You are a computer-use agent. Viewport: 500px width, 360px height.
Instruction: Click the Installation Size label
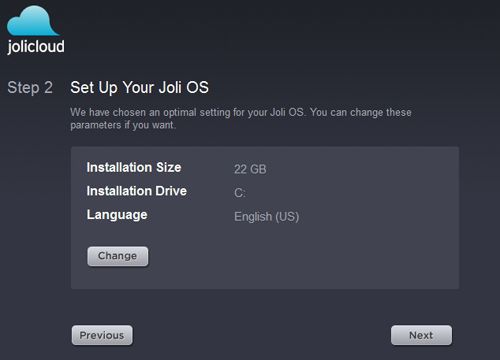pos(134,167)
